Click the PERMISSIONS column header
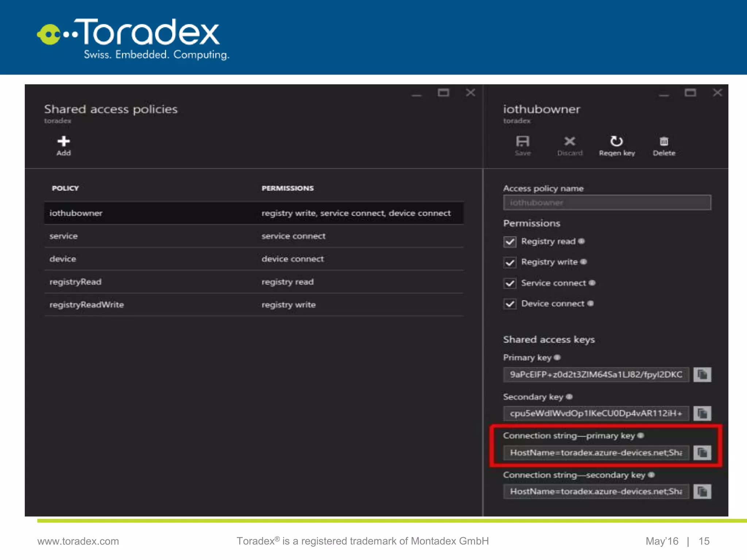This screenshot has width=747, height=560. (287, 188)
